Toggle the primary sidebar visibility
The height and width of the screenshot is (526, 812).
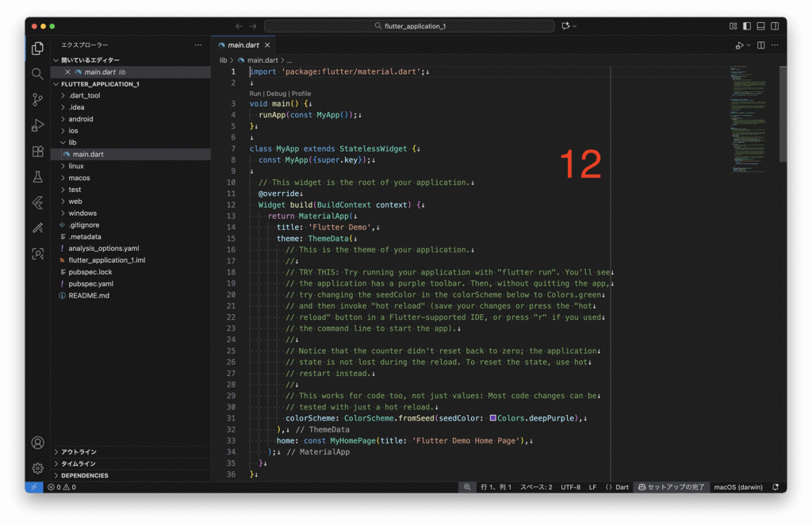747,26
